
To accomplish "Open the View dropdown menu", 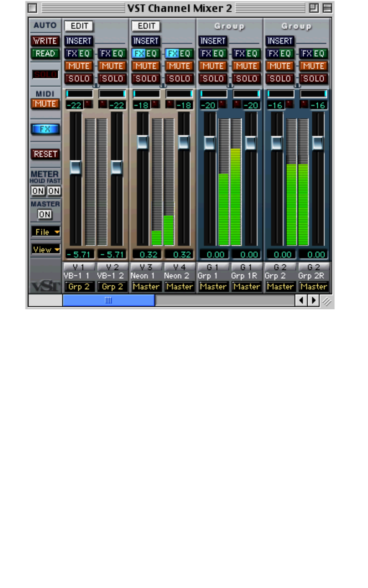I will coord(46,249).
